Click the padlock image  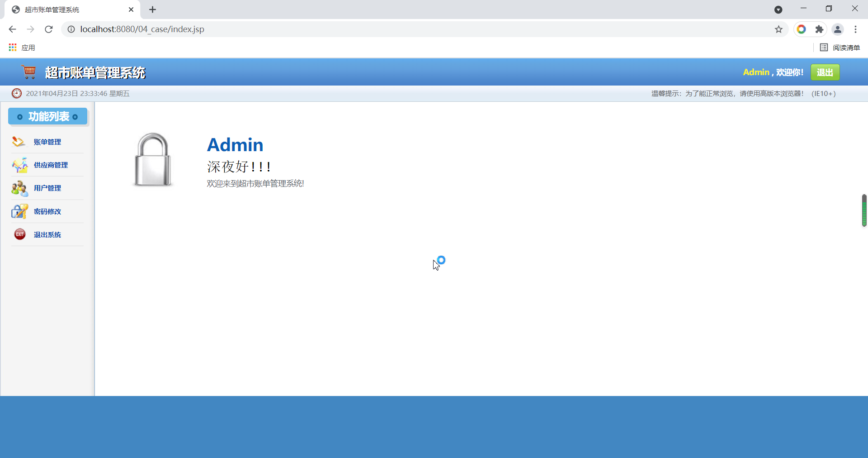(153, 159)
